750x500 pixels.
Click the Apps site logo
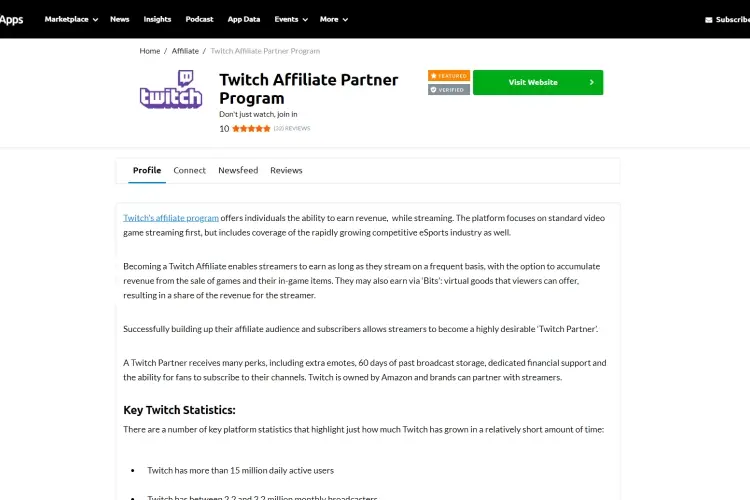[11, 20]
